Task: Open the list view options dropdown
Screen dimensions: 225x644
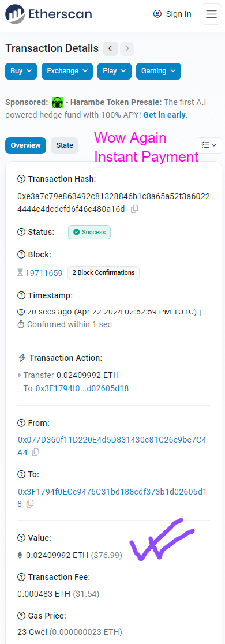Action: pos(209,145)
